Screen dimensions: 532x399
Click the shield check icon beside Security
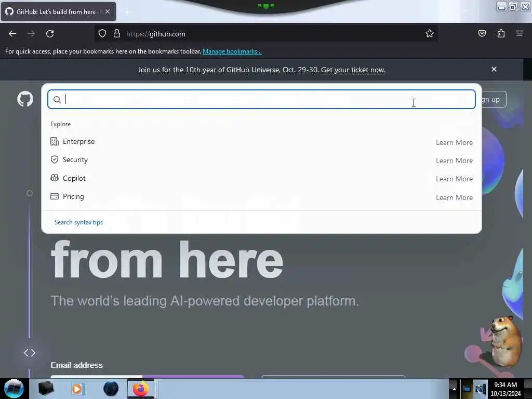tap(54, 159)
